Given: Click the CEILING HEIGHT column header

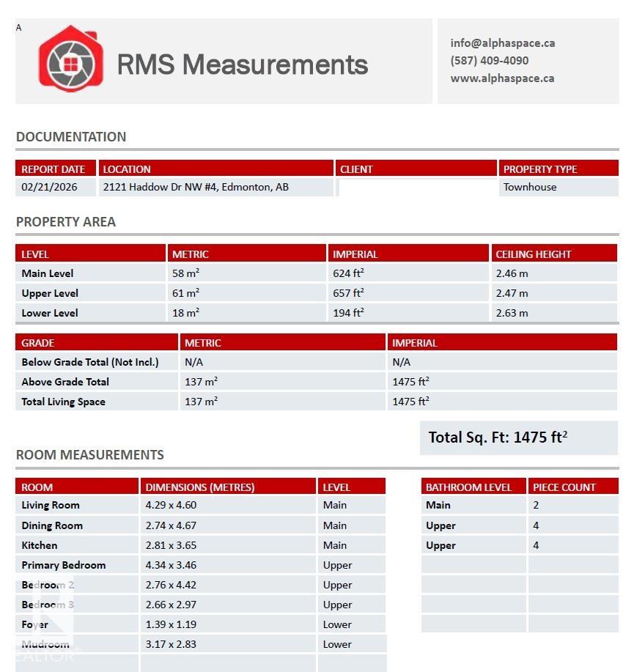Looking at the screenshot, I should (x=533, y=254).
